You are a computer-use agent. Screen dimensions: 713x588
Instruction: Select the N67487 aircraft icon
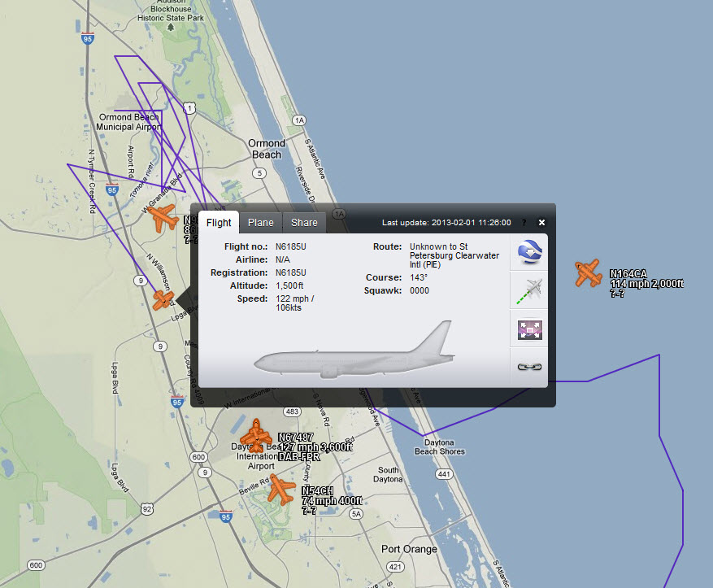tap(258, 436)
